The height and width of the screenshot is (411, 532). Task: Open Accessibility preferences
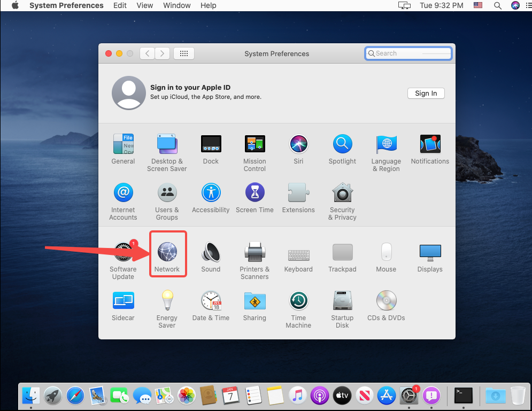pyautogui.click(x=211, y=198)
